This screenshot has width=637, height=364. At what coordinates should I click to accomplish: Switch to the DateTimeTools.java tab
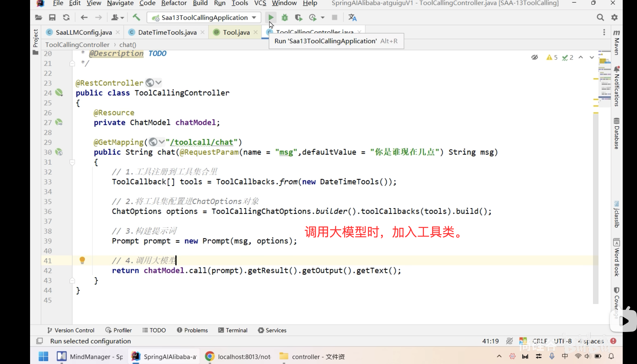coord(167,32)
